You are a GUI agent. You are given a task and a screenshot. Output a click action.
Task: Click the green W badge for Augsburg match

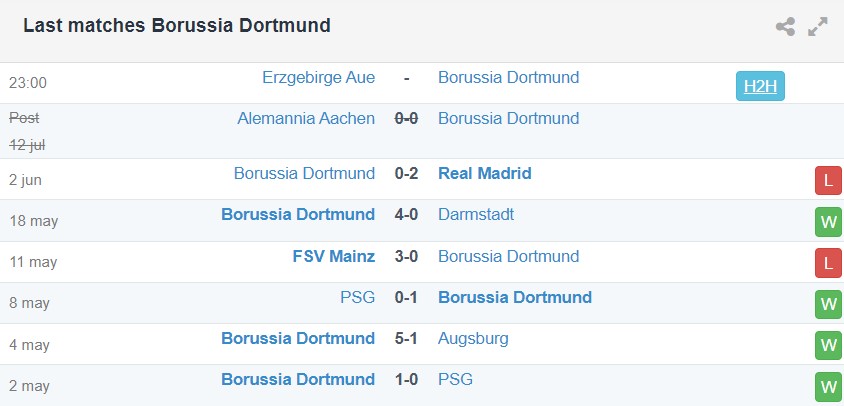tap(827, 346)
